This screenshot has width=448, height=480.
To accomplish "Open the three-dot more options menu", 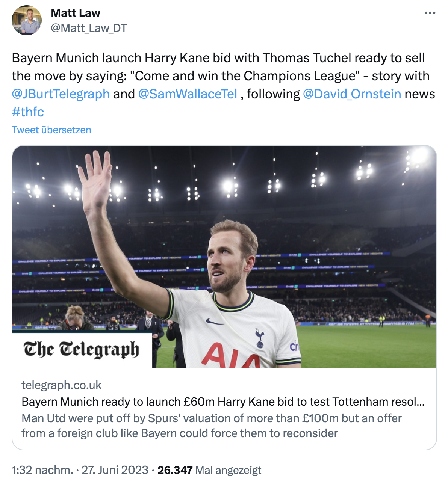I will point(430,13).
